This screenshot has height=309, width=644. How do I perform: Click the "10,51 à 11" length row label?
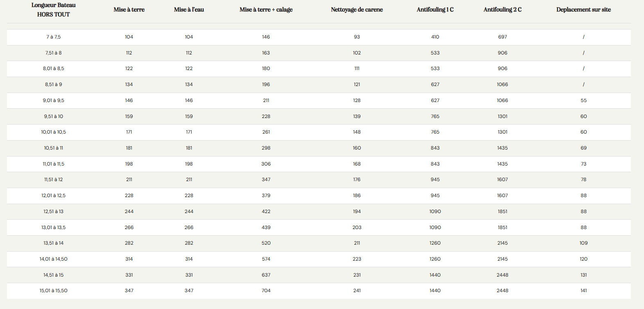(x=54, y=148)
